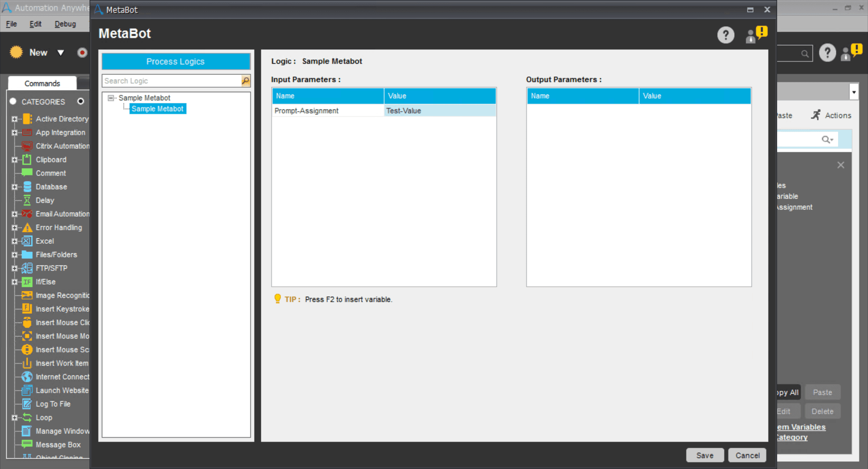Click the Loop command icon
Viewport: 868px width, 469px height.
click(x=27, y=417)
